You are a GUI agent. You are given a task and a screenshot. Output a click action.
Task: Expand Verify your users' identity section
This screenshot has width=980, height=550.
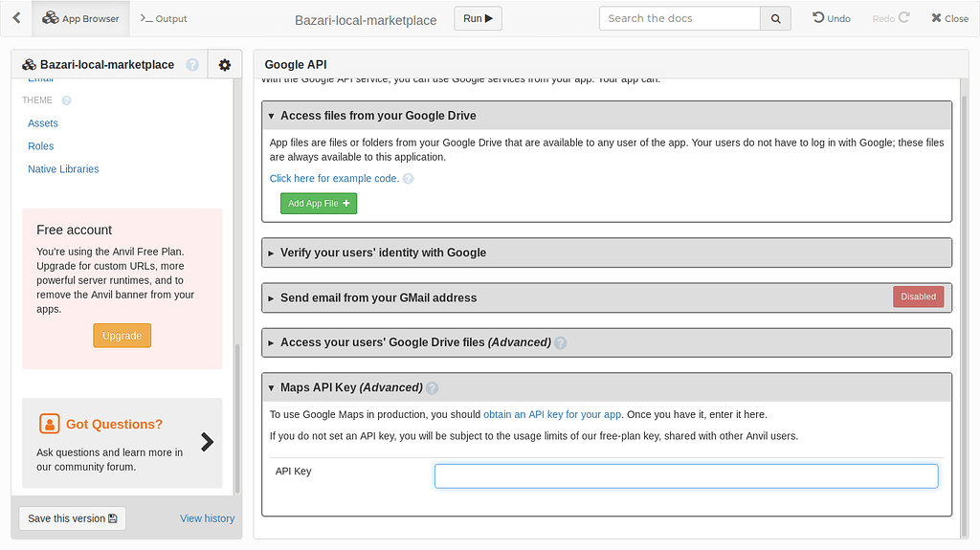(x=382, y=253)
